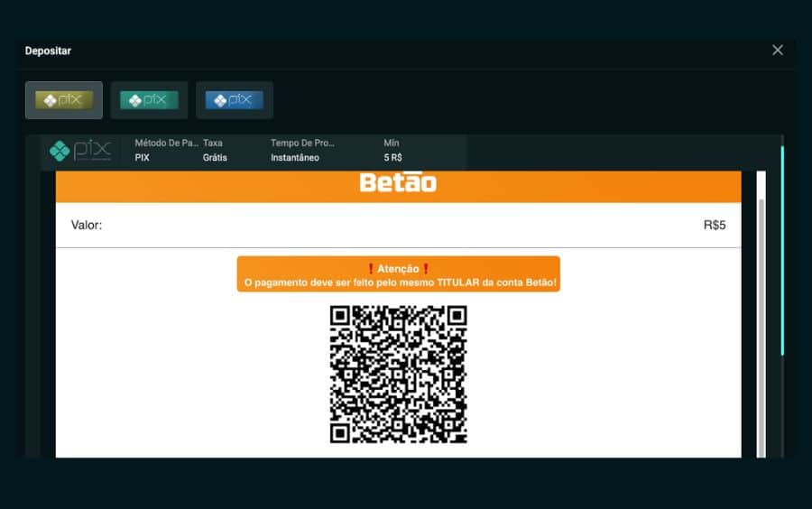Click the Betão logo in orange header

(x=398, y=182)
